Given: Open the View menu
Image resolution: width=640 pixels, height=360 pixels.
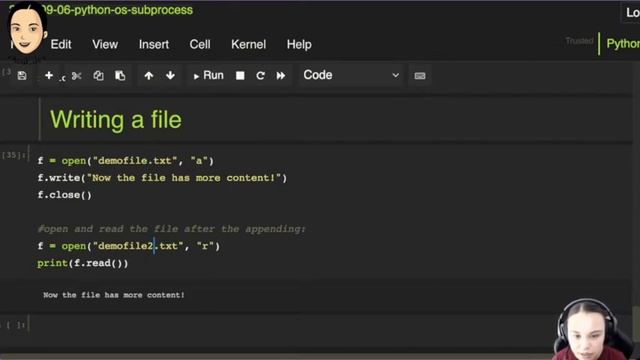Looking at the screenshot, I should [105, 44].
